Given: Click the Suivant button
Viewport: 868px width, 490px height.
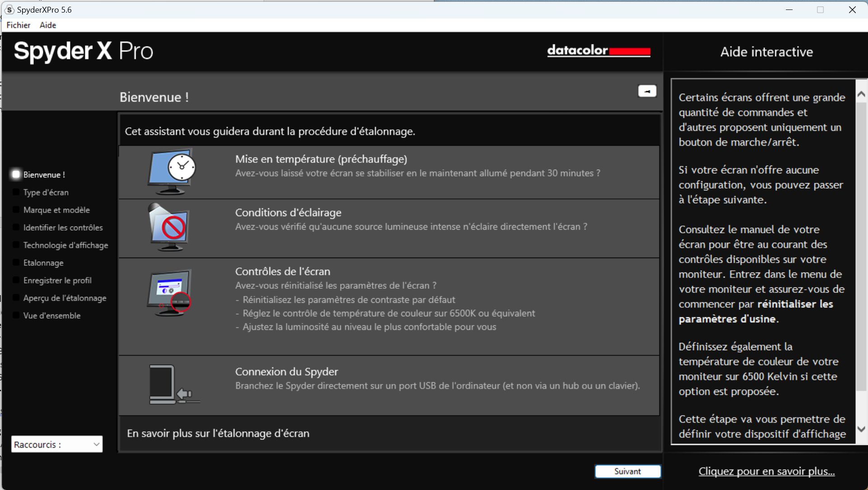Looking at the screenshot, I should pos(627,471).
